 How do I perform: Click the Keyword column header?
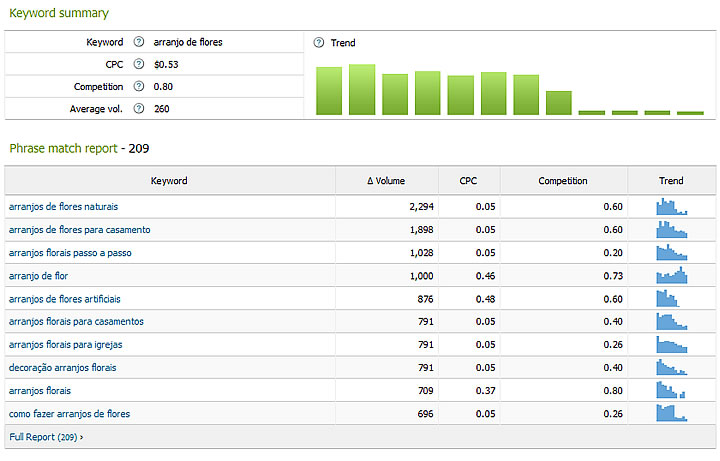[169, 181]
